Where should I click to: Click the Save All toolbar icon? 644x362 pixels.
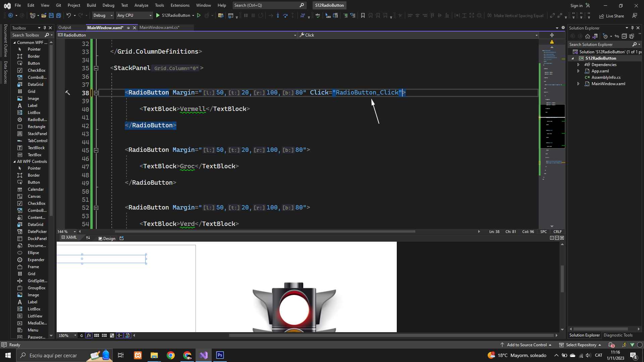click(58, 15)
